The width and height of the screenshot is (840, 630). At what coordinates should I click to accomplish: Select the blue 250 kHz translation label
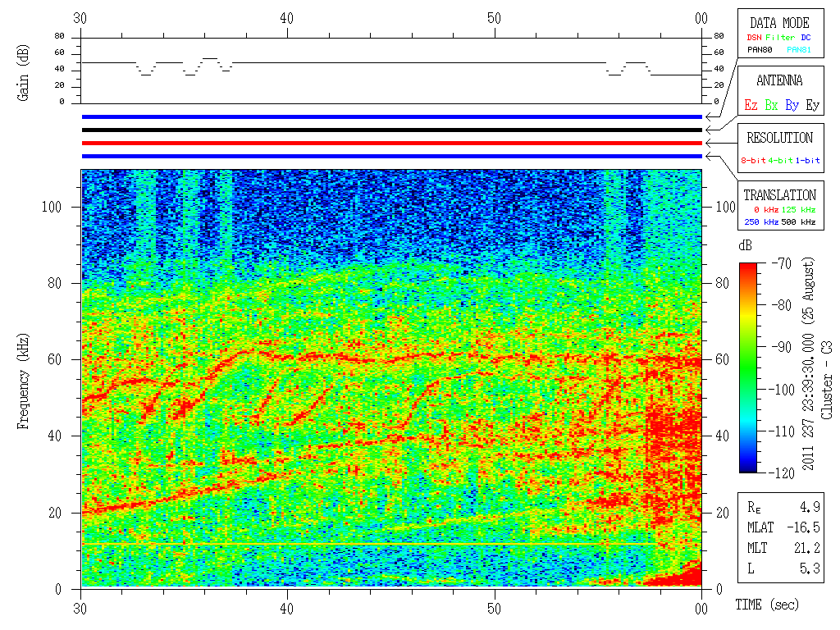(x=761, y=221)
